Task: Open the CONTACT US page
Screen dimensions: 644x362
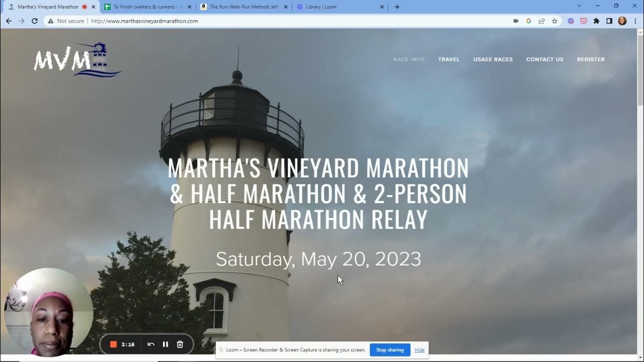Action: (545, 59)
